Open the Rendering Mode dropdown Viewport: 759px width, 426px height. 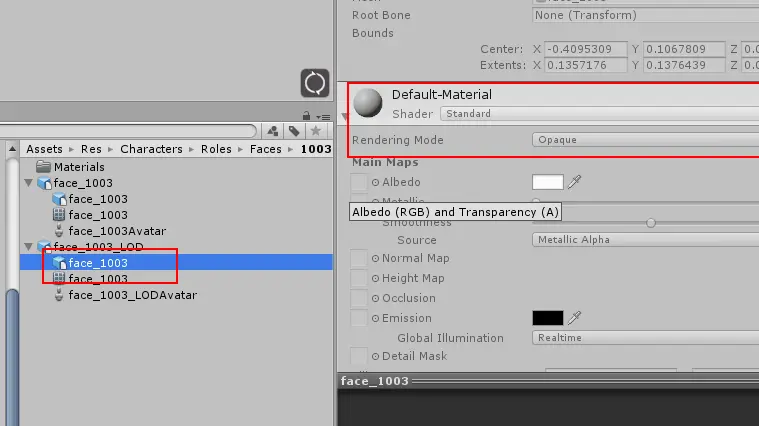(645, 140)
